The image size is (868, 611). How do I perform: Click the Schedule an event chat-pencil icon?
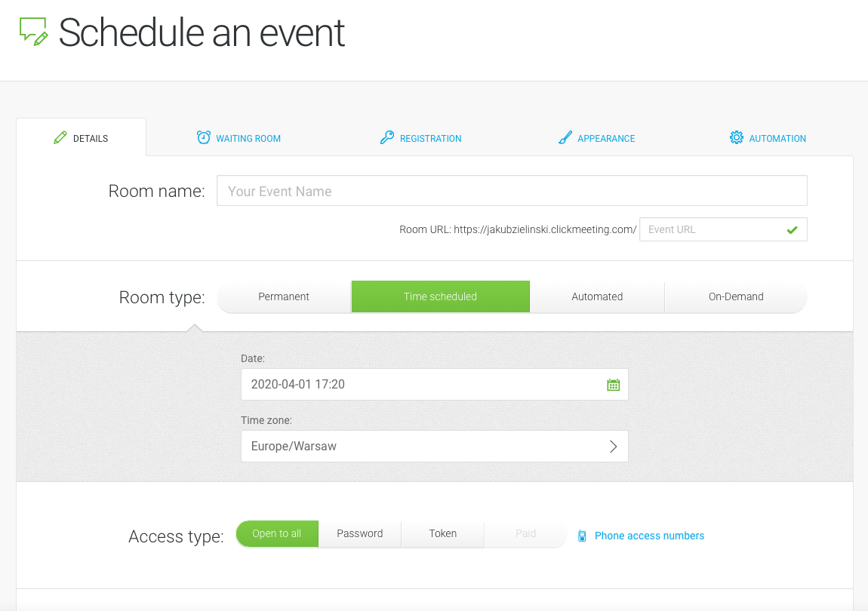[x=34, y=32]
